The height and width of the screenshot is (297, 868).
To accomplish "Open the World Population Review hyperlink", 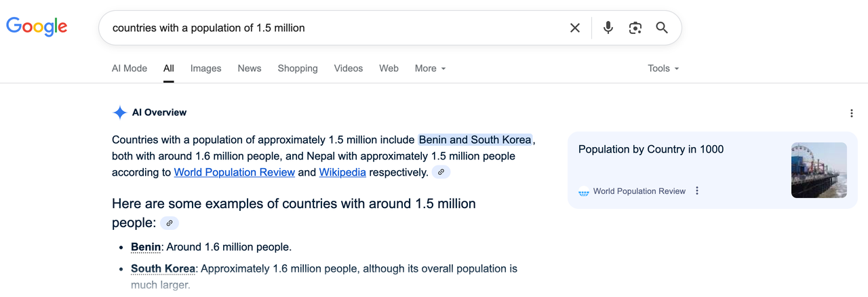I will point(234,172).
